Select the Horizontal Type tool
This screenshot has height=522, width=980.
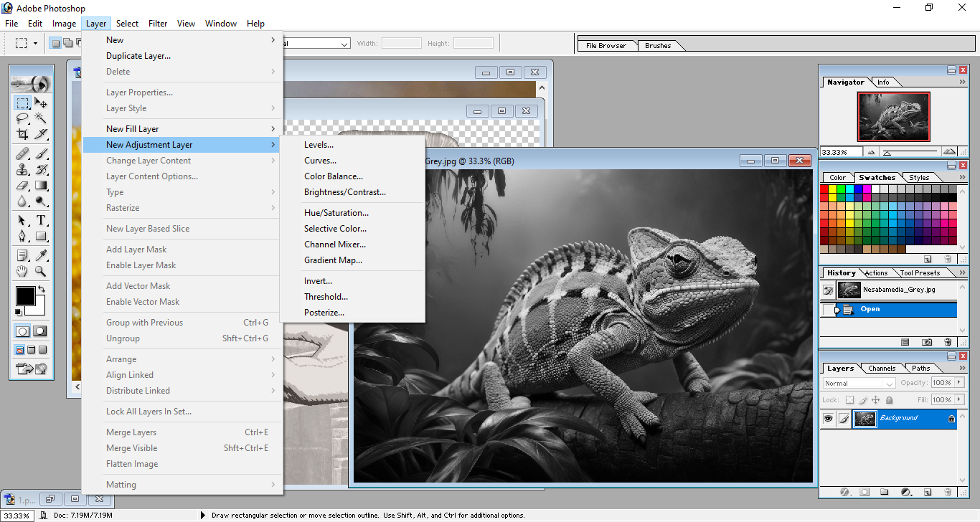coord(41,220)
